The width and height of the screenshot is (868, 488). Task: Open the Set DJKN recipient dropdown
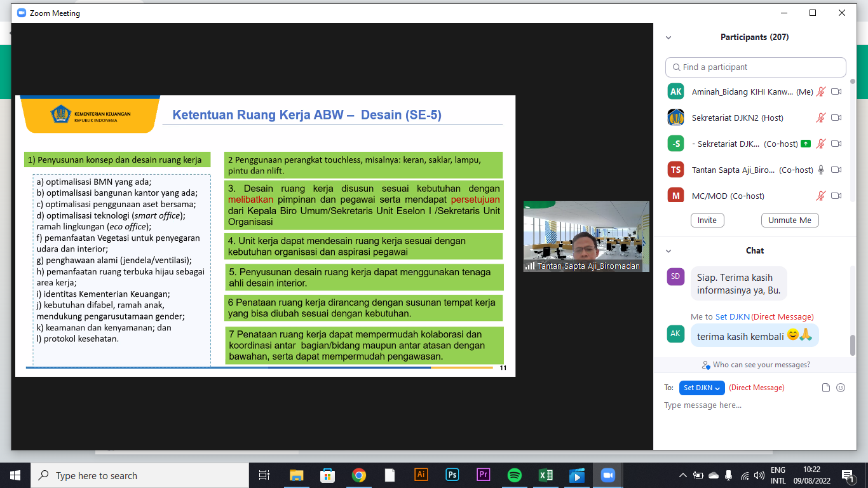(702, 388)
